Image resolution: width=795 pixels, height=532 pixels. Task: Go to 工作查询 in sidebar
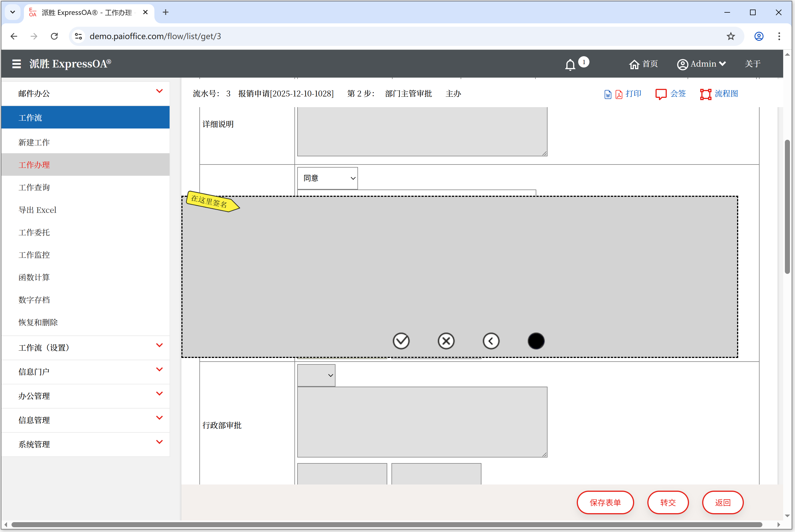(34, 187)
